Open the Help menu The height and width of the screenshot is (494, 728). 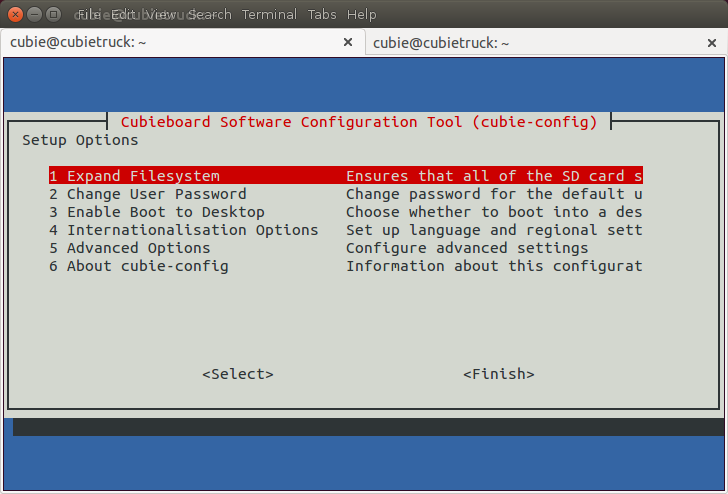(x=362, y=15)
